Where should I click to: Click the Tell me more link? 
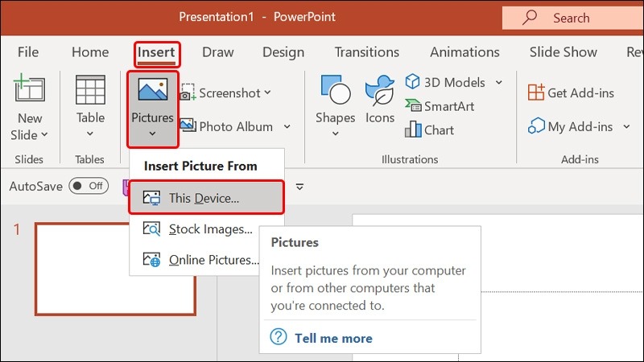333,338
